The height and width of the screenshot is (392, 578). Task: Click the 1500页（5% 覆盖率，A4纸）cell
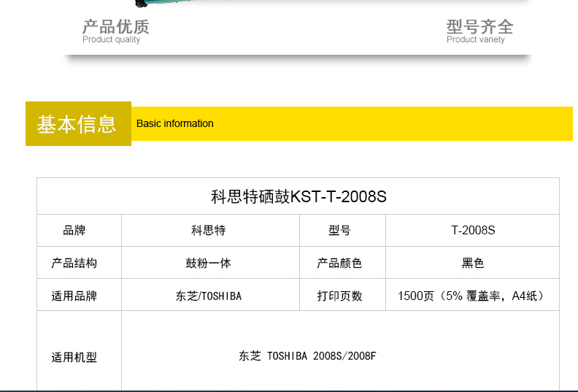[x=473, y=295]
